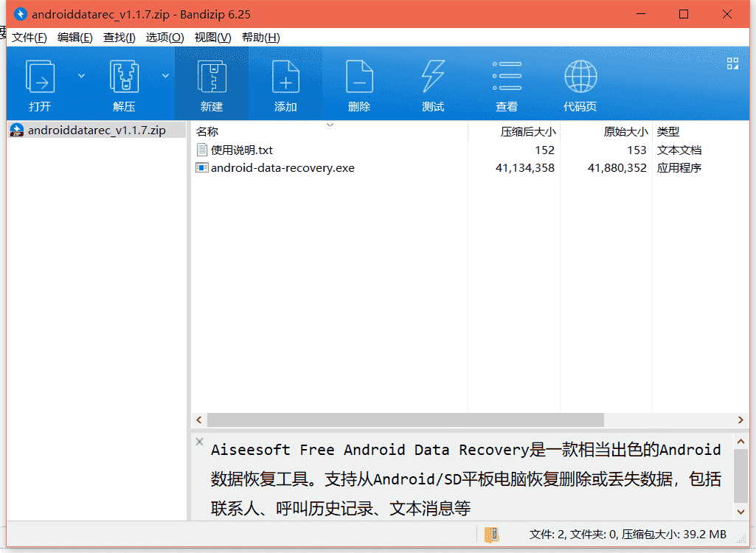The height and width of the screenshot is (553, 756).
Task: Click the txt file icon of 使用说明.txt
Action: click(x=201, y=150)
